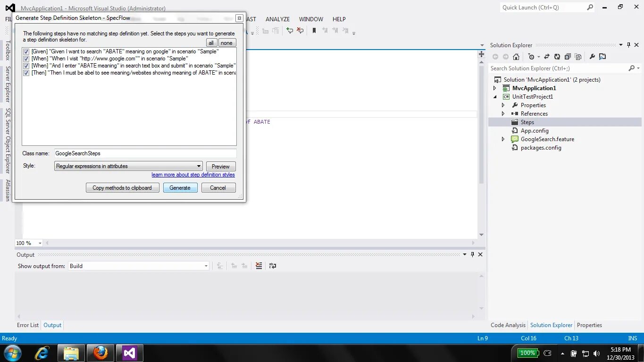Viewport: 644px width, 362px height.
Task: Open the Output window options dropdown arrow
Action: 464,254
